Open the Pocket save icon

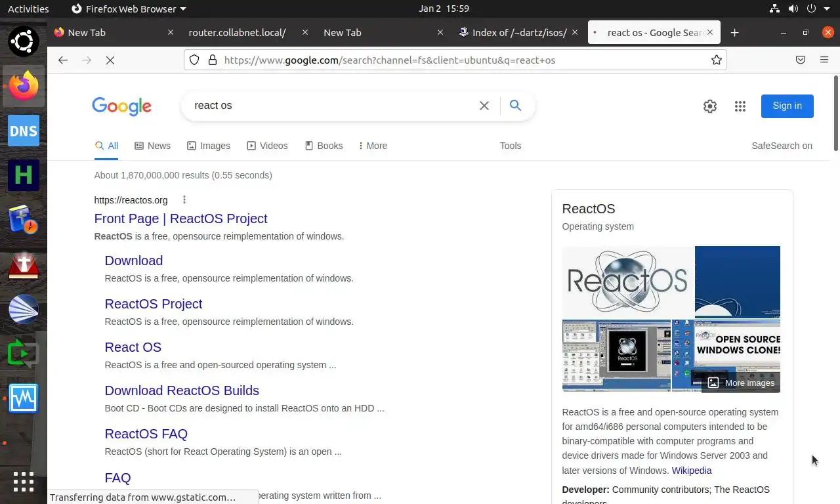801,60
